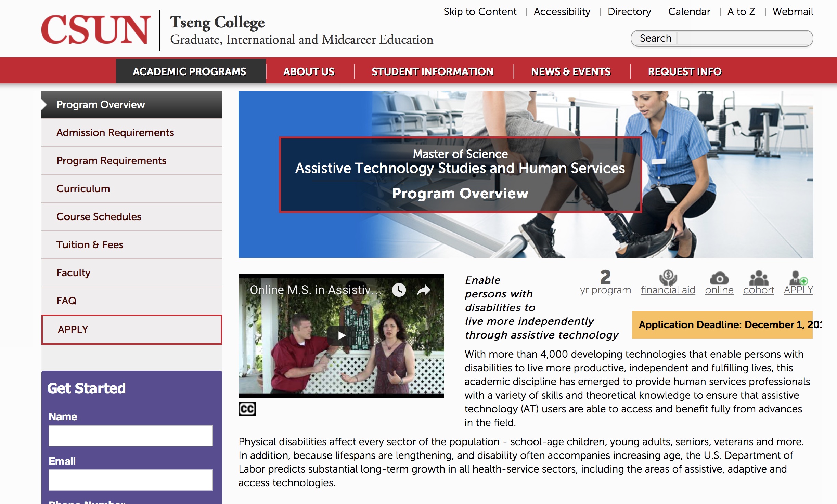This screenshot has height=504, width=837.
Task: Click the cohort group icon
Action: (759, 278)
